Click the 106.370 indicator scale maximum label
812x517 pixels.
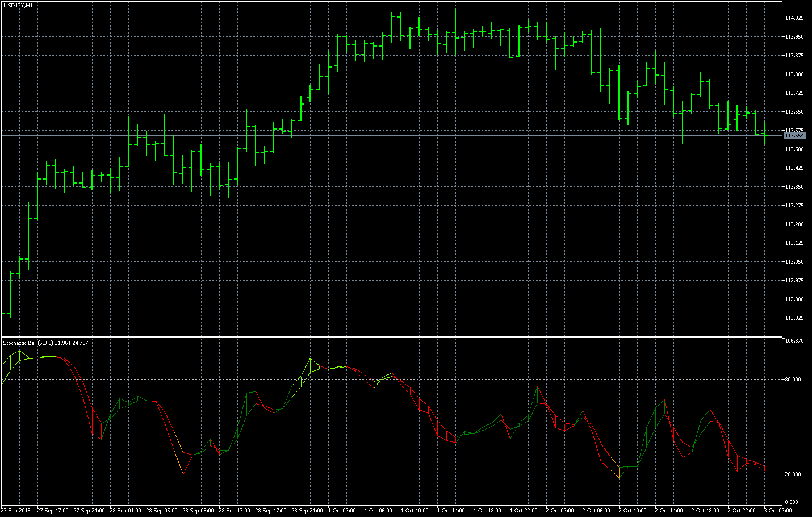tap(794, 341)
